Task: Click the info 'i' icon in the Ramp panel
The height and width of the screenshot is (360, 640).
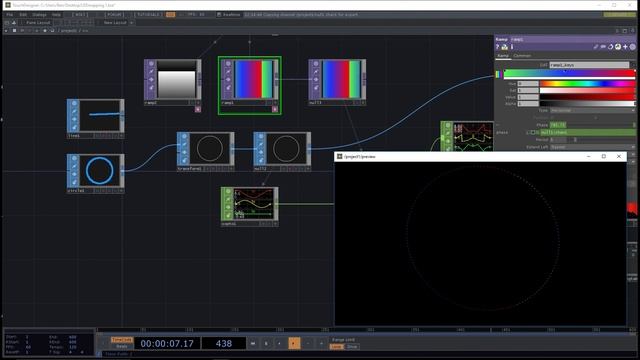Action: 512,47
